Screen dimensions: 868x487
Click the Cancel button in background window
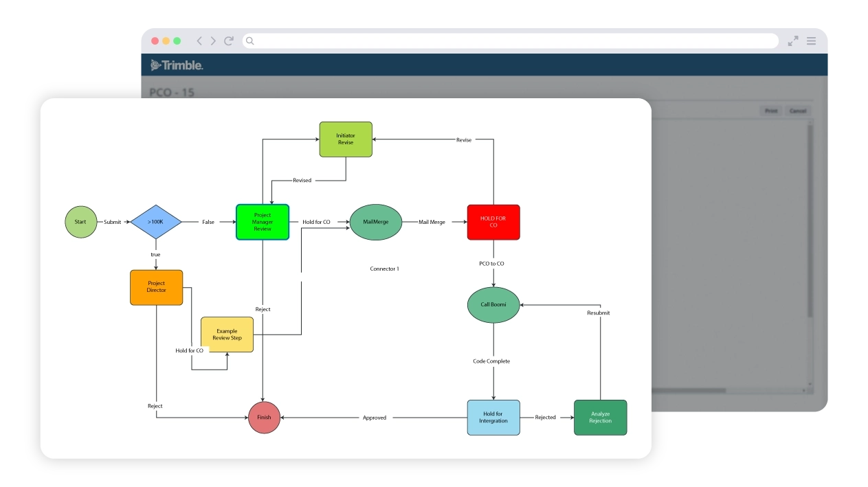pyautogui.click(x=797, y=111)
